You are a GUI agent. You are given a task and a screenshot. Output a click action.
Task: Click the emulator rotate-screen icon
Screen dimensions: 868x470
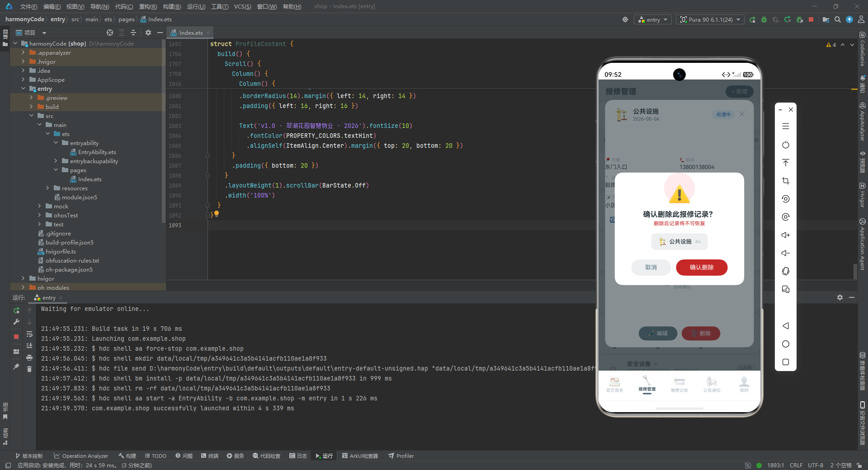(786, 271)
